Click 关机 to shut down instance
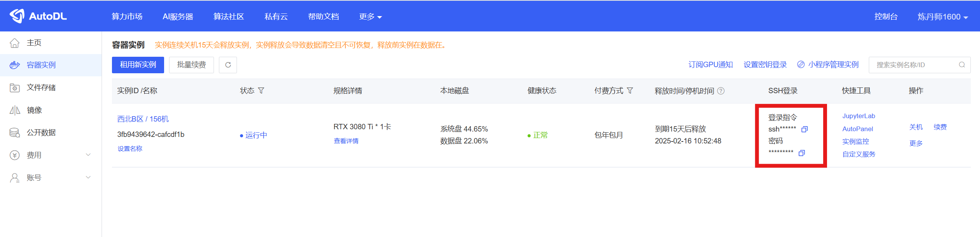The width and height of the screenshot is (980, 237). [916, 127]
